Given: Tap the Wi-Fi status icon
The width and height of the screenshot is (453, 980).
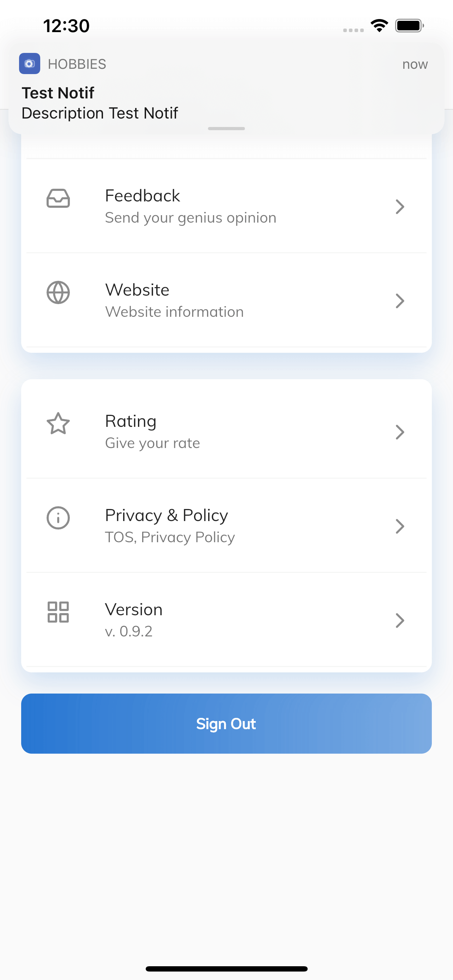Looking at the screenshot, I should point(379,25).
